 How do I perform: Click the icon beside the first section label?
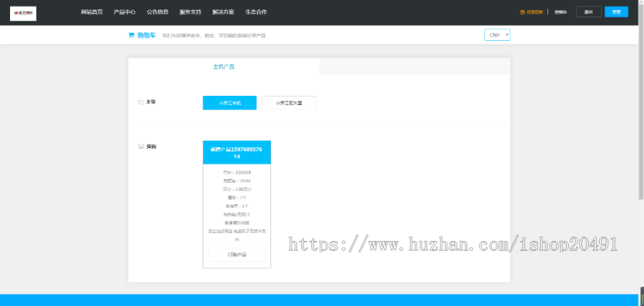140,102
